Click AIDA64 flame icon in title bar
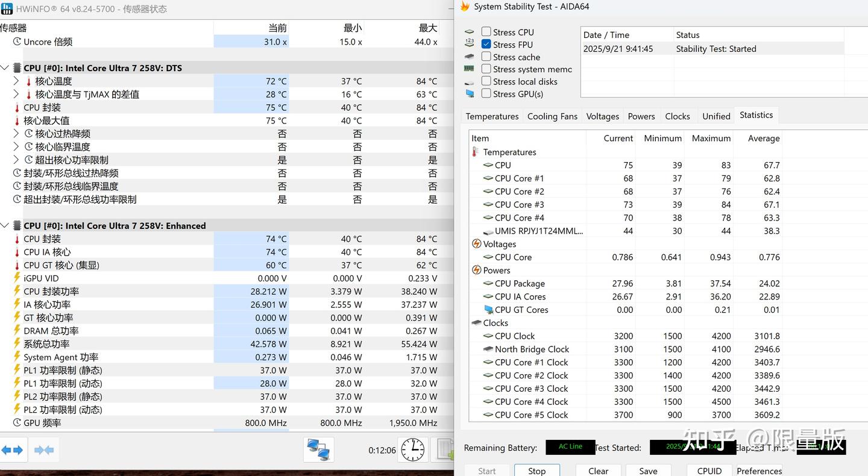The width and height of the screenshot is (868, 476). click(465, 7)
